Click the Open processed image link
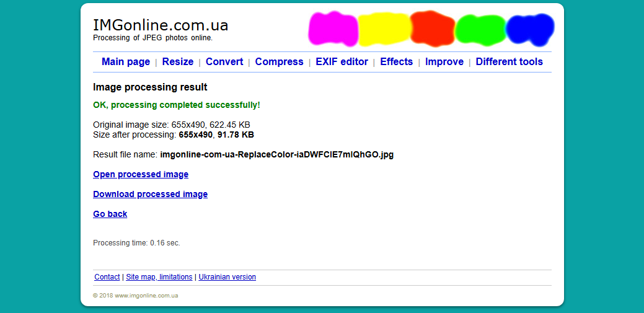This screenshot has height=313, width=644. coord(141,174)
